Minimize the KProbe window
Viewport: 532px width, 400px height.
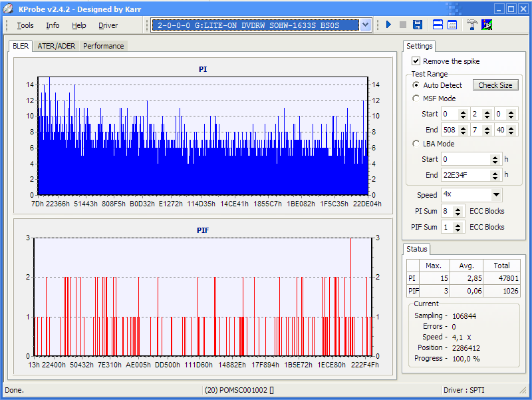pos(499,9)
